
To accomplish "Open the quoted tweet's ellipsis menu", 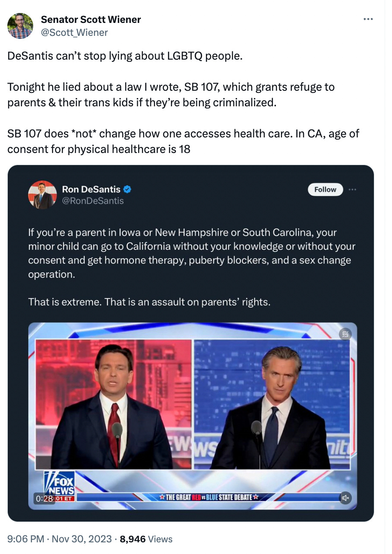I will pos(353,189).
